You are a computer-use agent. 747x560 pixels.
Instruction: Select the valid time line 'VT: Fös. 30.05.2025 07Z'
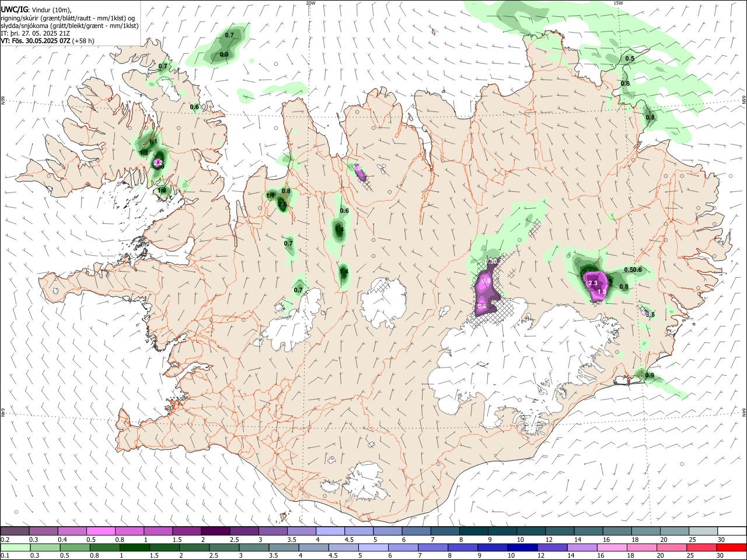(36, 41)
